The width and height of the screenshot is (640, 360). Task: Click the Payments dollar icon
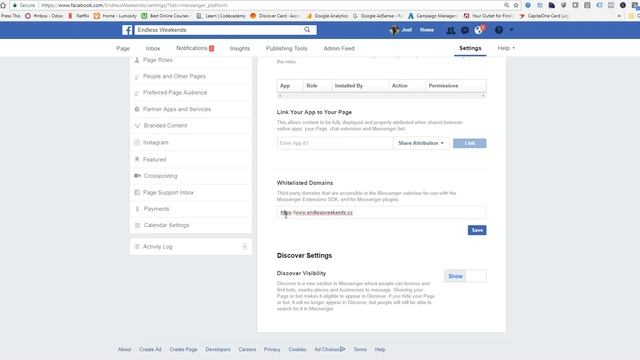pyautogui.click(x=137, y=209)
